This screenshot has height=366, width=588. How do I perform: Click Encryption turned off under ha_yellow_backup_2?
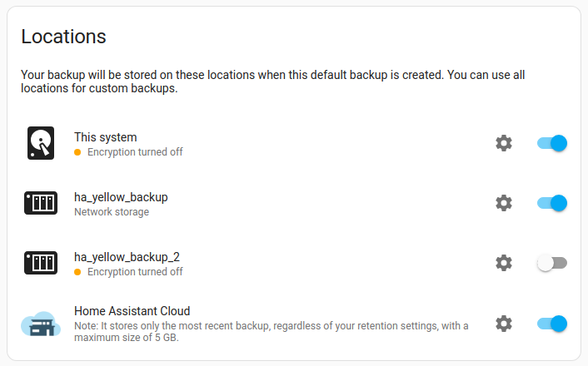[x=135, y=272]
